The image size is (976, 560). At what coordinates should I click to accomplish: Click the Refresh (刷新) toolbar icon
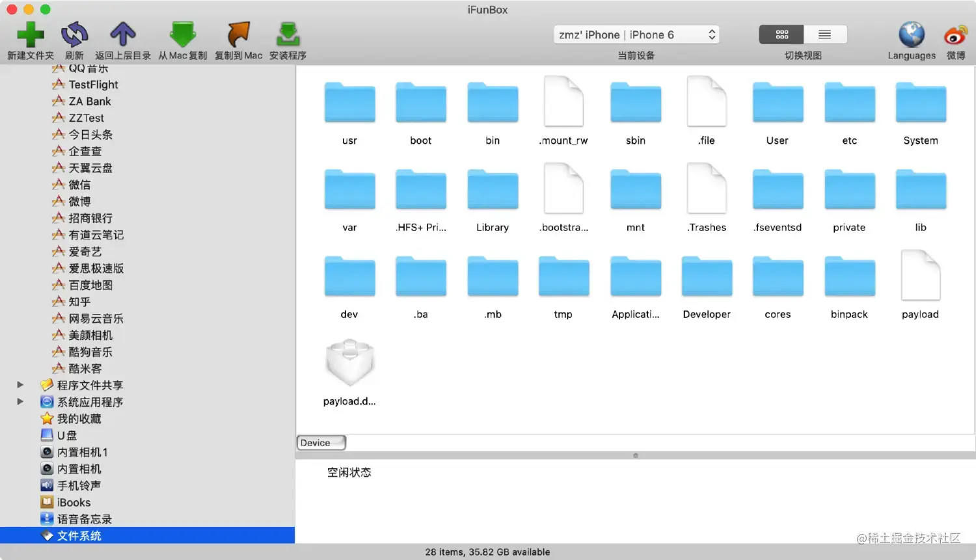click(74, 34)
